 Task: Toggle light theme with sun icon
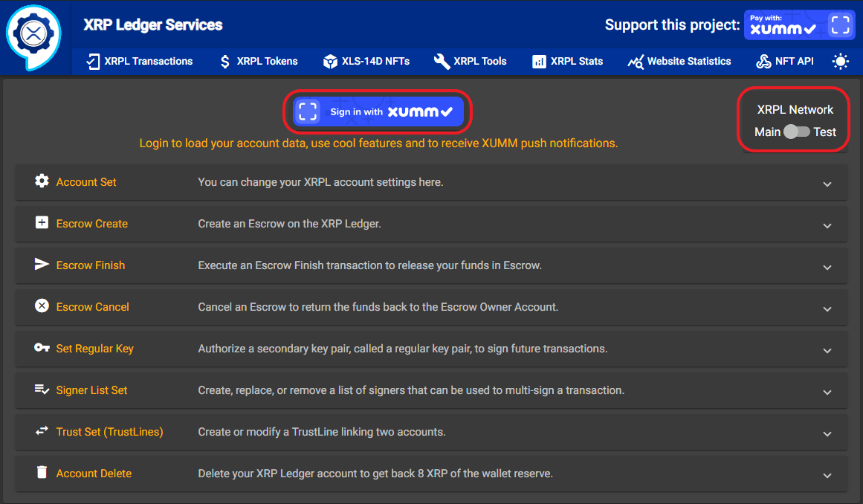841,62
